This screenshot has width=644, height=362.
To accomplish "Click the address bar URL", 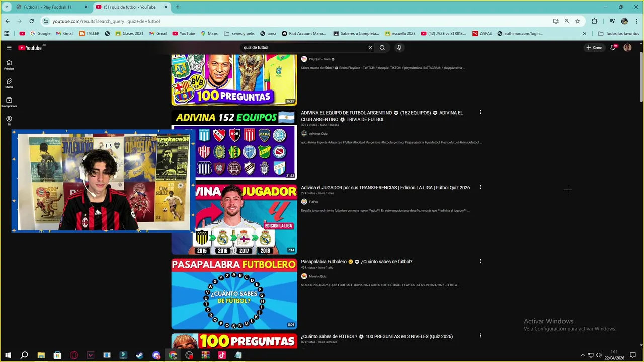I will 106,21.
